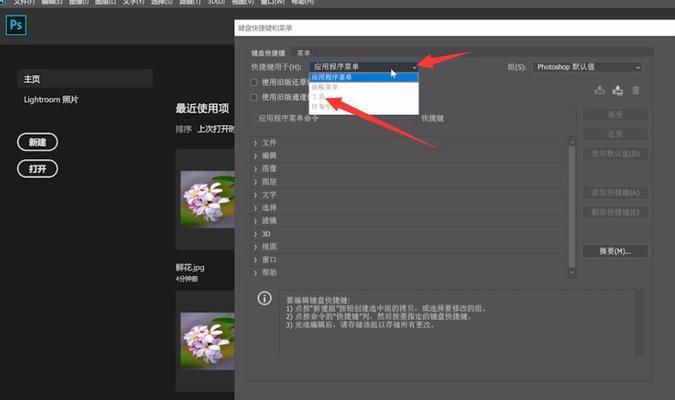Click the command list scrollbar down arrow
This screenshot has width=675, height=400.
click(x=572, y=272)
